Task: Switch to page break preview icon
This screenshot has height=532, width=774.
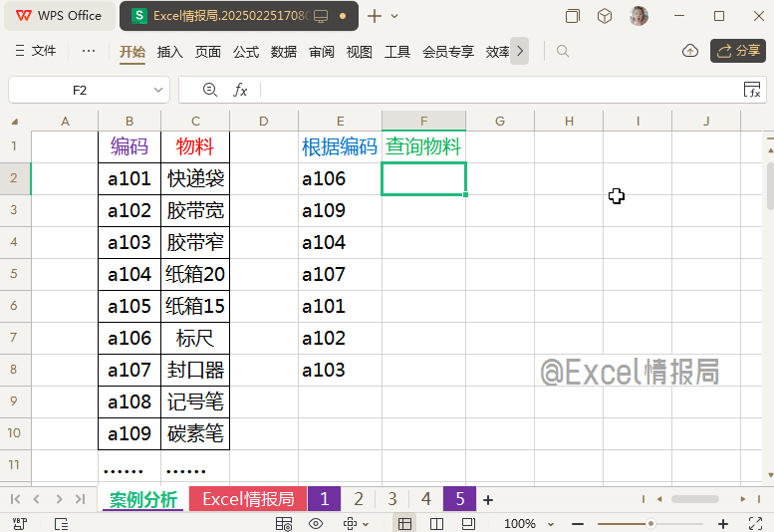Action: [436, 523]
